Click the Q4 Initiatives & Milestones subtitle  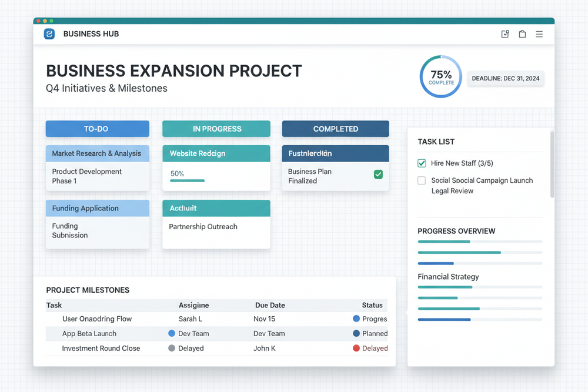[106, 88]
